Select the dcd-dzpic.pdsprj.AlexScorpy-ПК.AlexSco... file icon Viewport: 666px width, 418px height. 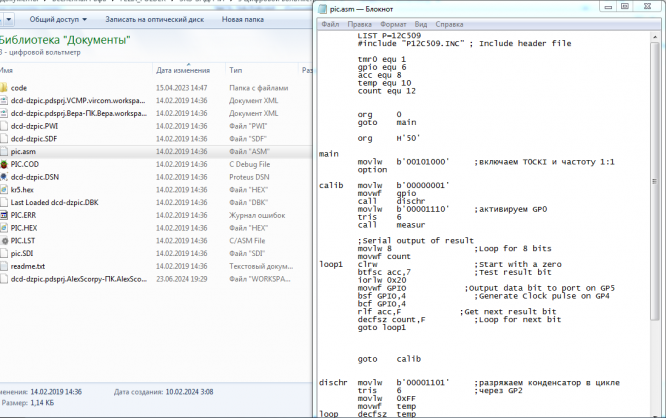tap(4, 279)
